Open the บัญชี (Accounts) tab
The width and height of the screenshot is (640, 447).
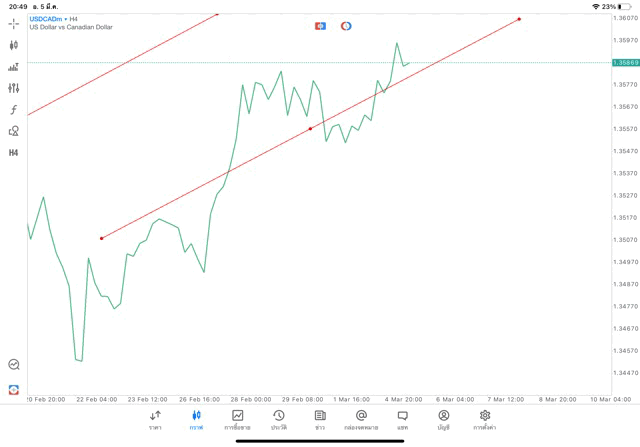tap(443, 419)
